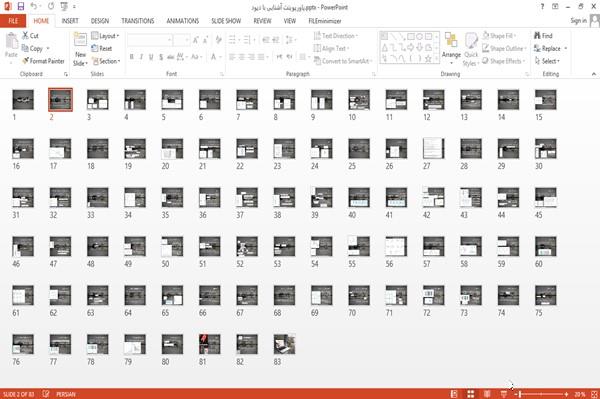Click Slide Sorter view icon in status bar

point(471,394)
